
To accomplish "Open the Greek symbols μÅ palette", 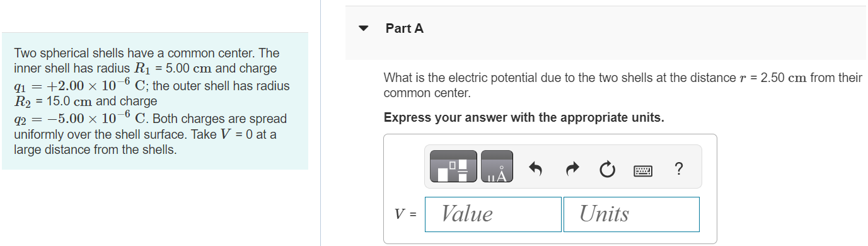I will (497, 167).
